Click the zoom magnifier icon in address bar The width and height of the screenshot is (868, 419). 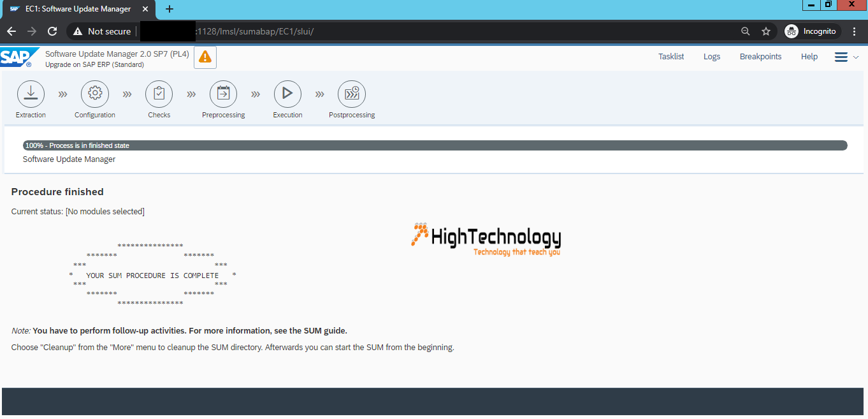[x=746, y=31]
